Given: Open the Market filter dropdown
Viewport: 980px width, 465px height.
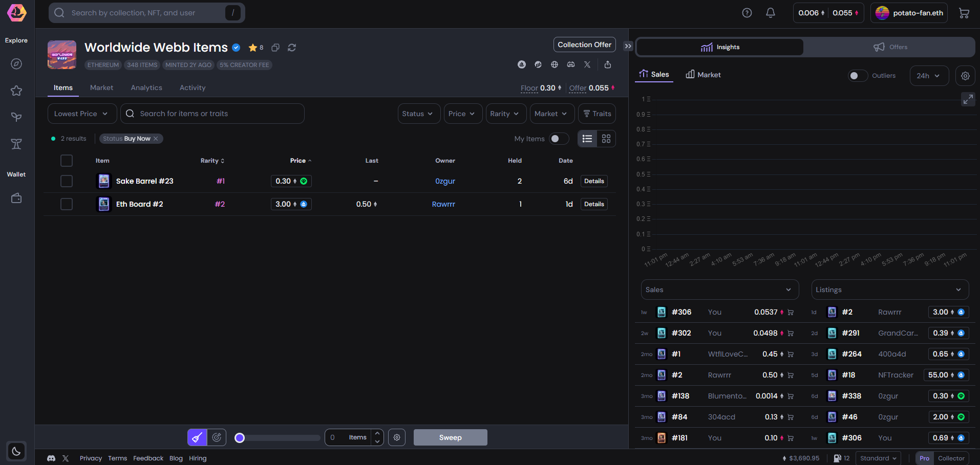Looking at the screenshot, I should point(552,114).
